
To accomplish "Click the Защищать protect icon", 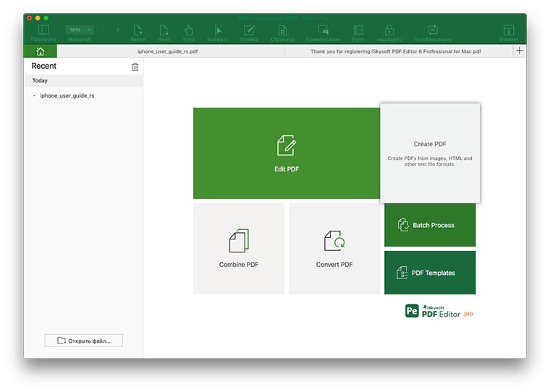I will point(389,31).
